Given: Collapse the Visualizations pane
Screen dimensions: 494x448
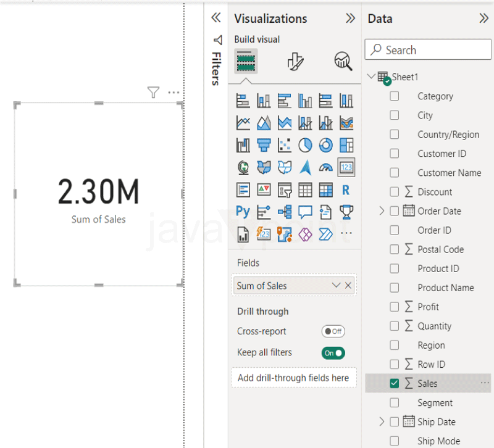Looking at the screenshot, I should click(350, 19).
